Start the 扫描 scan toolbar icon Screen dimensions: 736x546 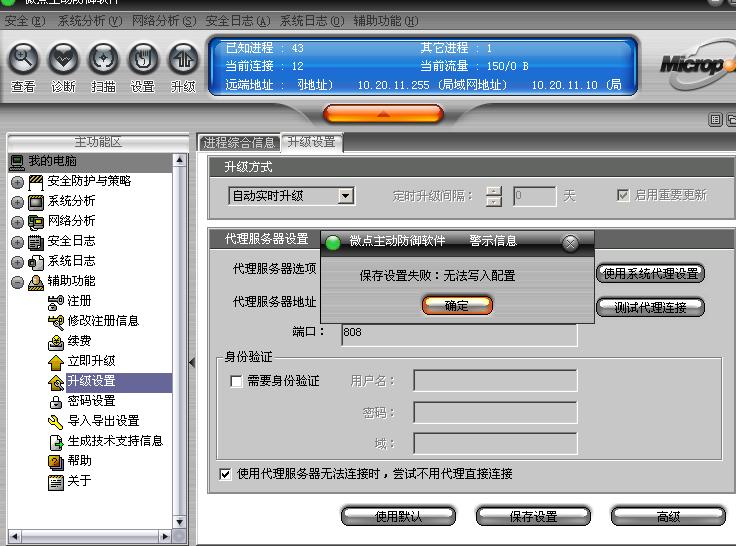point(103,59)
